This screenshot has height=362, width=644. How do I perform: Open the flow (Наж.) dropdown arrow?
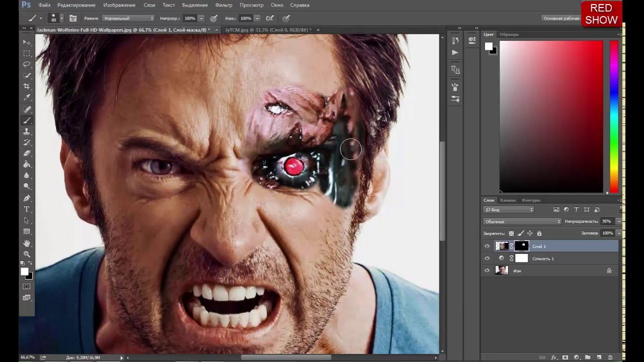coord(257,18)
